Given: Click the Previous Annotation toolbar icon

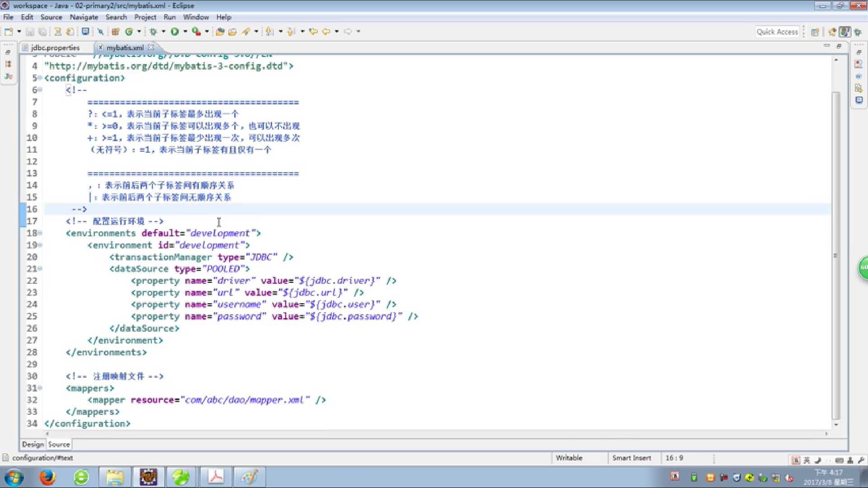Looking at the screenshot, I should (291, 32).
